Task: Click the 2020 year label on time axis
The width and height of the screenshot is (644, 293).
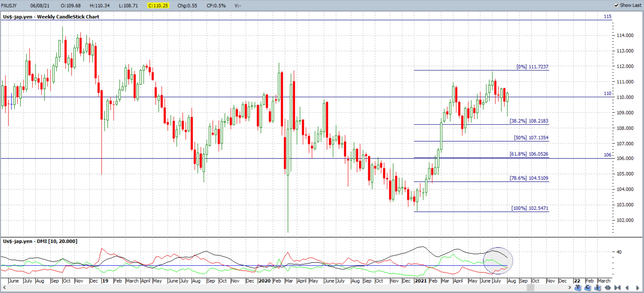Action: [264, 281]
